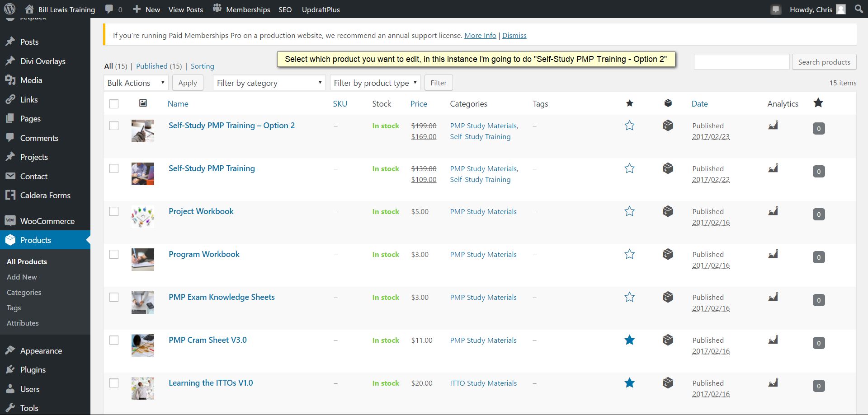Open the Bulk Actions dropdown
The width and height of the screenshot is (868, 415).
pyautogui.click(x=136, y=83)
